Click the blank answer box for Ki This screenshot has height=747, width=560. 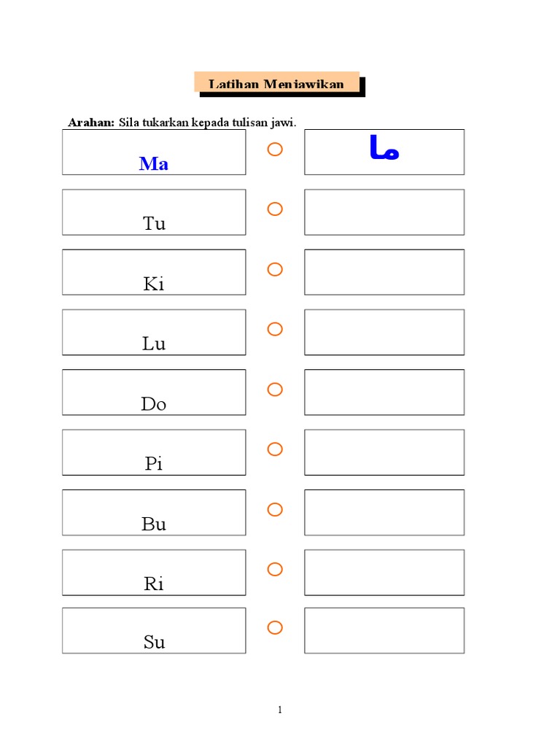tap(384, 272)
